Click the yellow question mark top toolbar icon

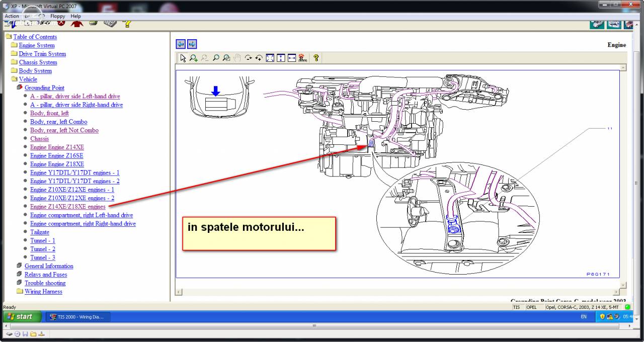pos(128,23)
